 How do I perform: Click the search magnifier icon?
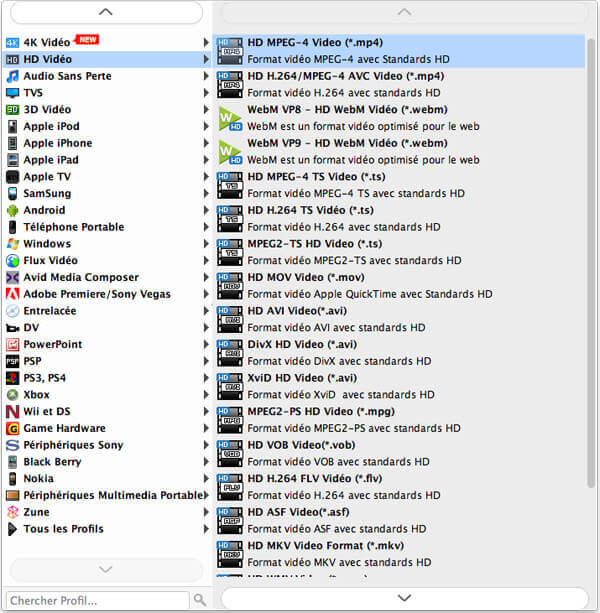tap(200, 600)
